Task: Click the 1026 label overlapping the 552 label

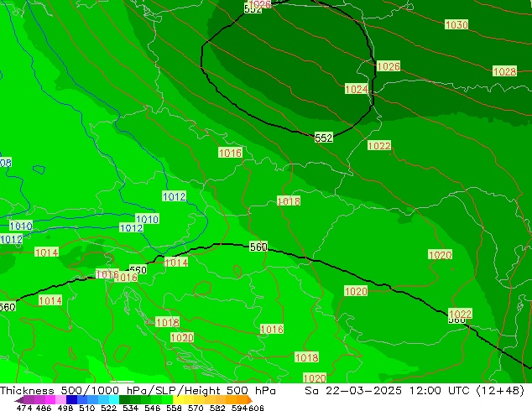Action: pos(260,4)
